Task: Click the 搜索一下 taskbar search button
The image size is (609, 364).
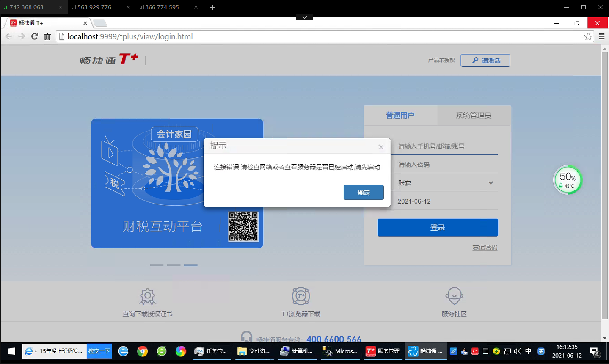Action: (99, 351)
